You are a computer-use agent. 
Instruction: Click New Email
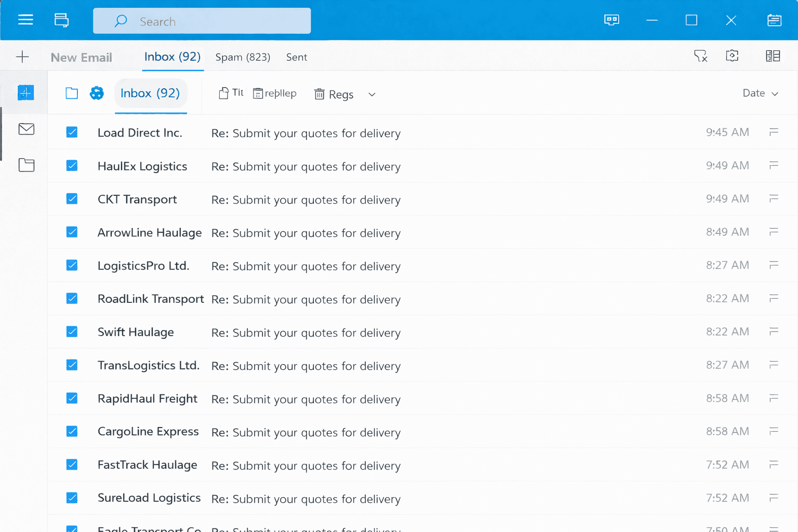tap(81, 57)
